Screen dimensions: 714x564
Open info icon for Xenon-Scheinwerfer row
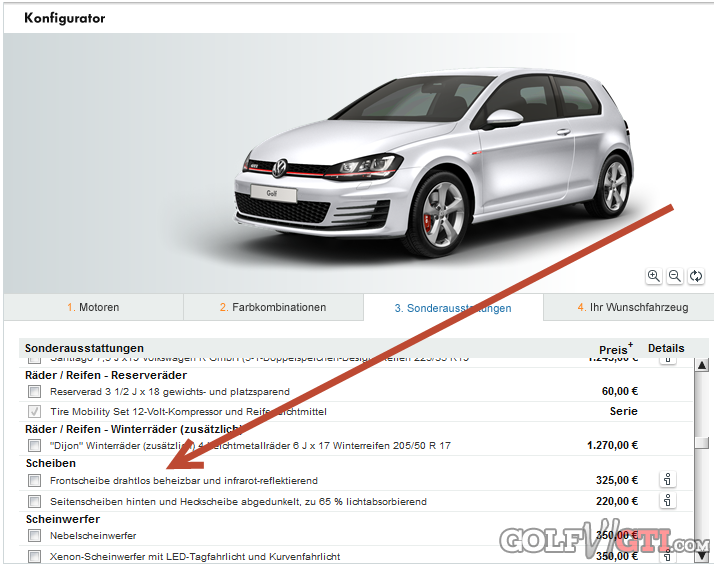click(668, 556)
